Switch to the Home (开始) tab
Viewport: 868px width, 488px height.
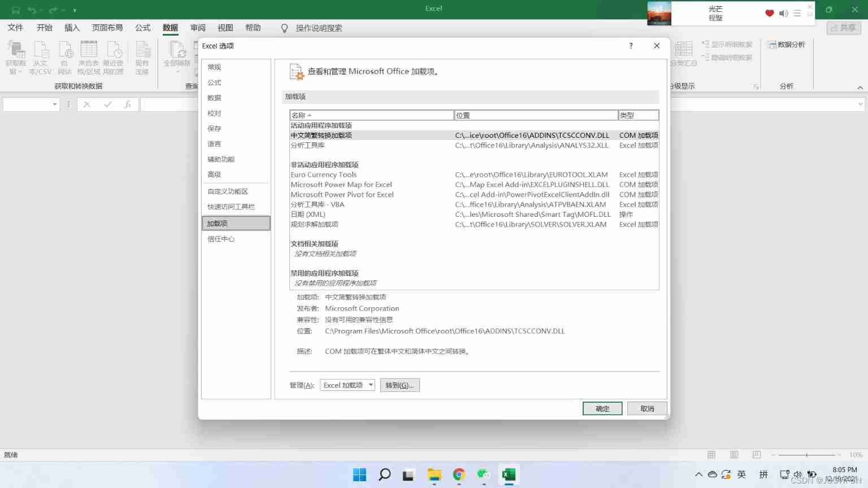click(45, 28)
